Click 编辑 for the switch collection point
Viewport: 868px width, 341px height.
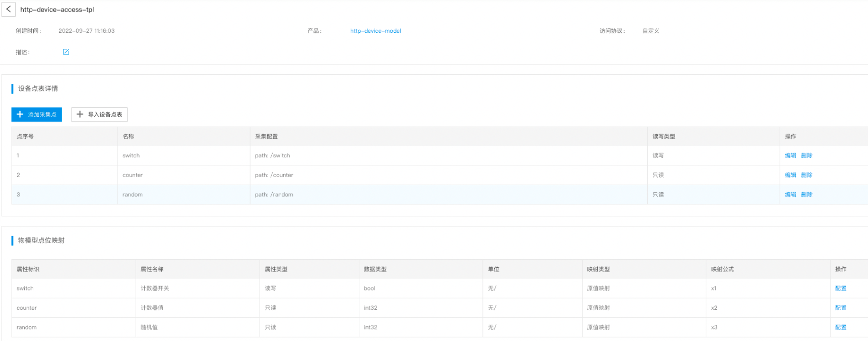(x=790, y=155)
